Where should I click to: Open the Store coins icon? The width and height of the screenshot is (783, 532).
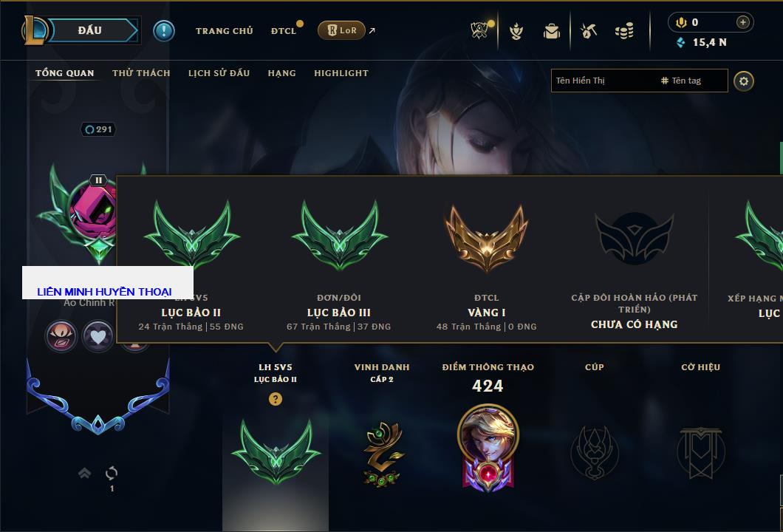click(624, 31)
